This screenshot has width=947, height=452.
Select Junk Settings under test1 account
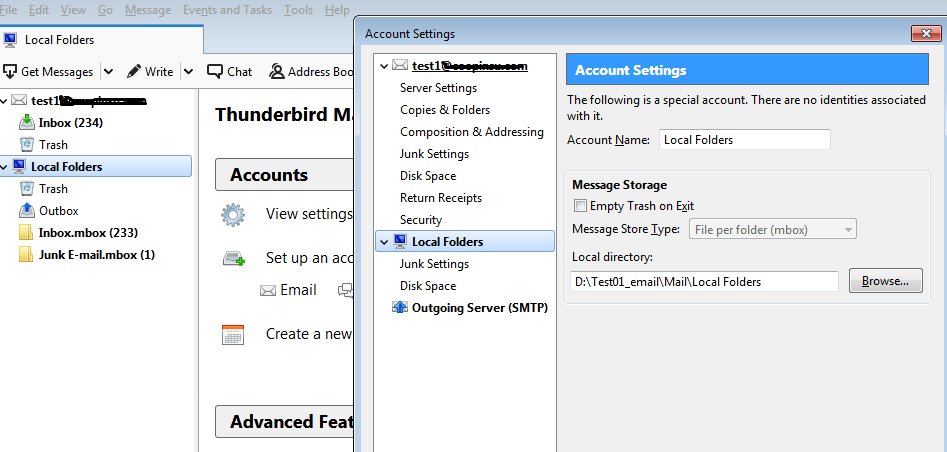(434, 153)
